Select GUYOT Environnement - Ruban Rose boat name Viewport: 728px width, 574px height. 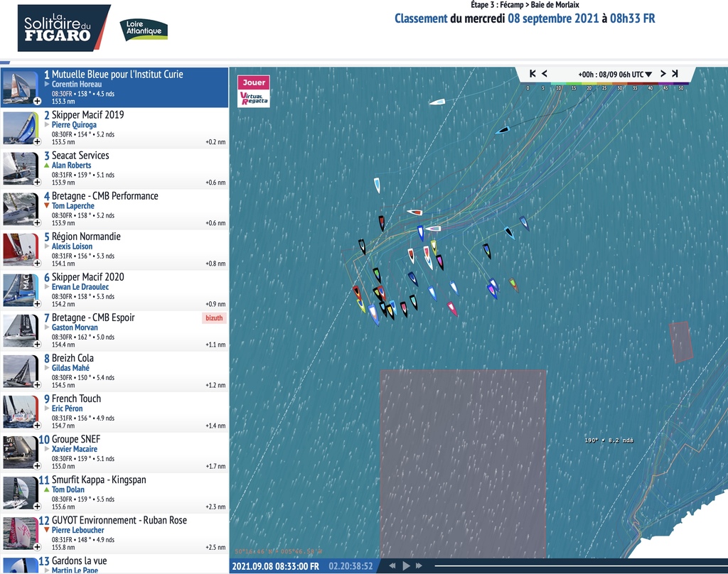pyautogui.click(x=119, y=520)
